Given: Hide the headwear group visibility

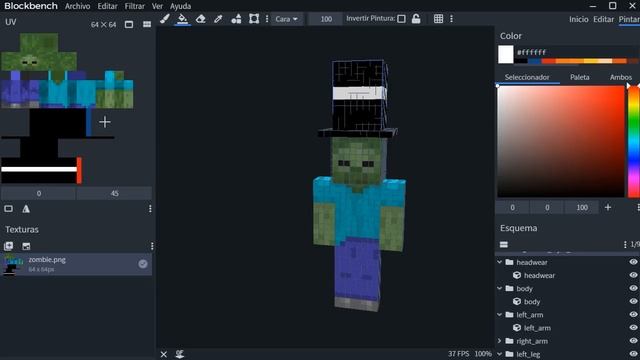Looking at the screenshot, I should (633, 262).
